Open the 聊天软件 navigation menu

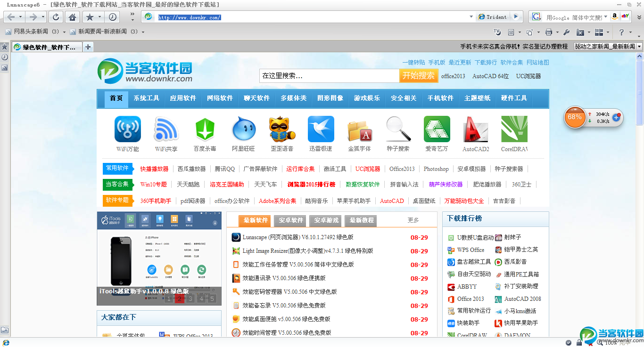[x=256, y=98]
